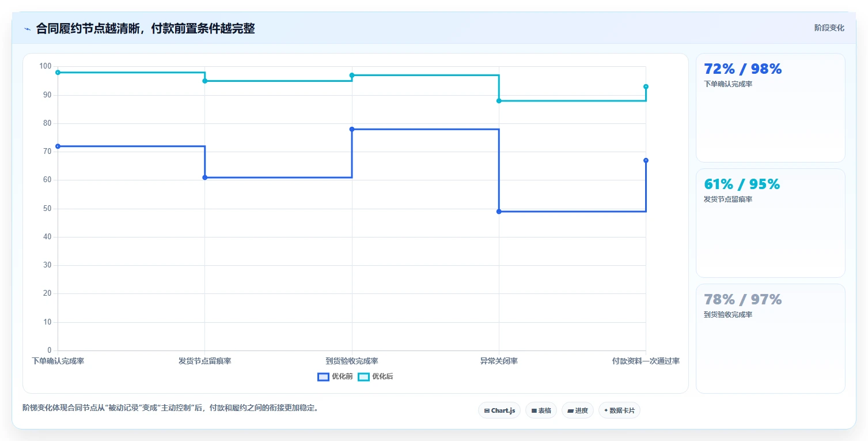
Task: Select the 表格 tag chip
Action: coord(541,410)
